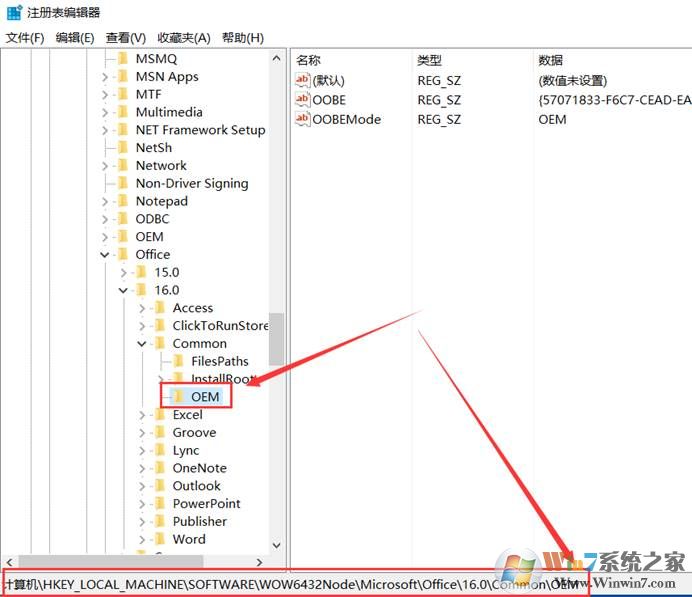This screenshot has height=597, width=692.
Task: Open the 编辑(E) menu
Action: 75,38
